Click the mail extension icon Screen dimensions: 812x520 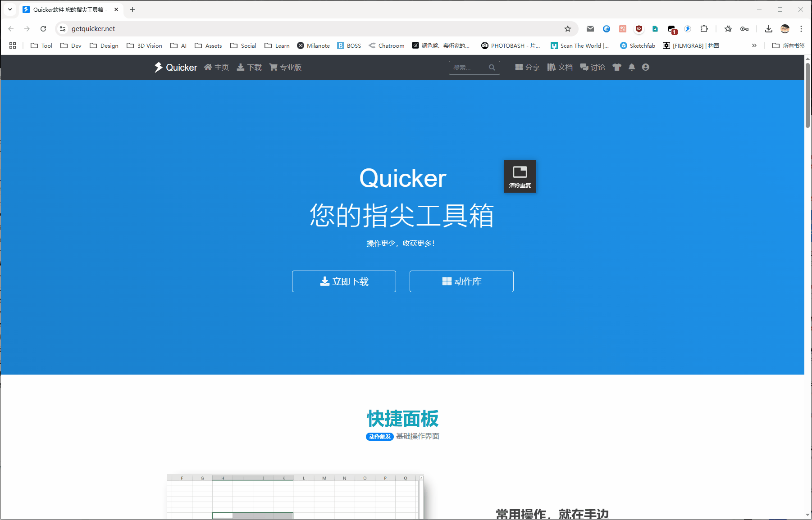(590, 29)
